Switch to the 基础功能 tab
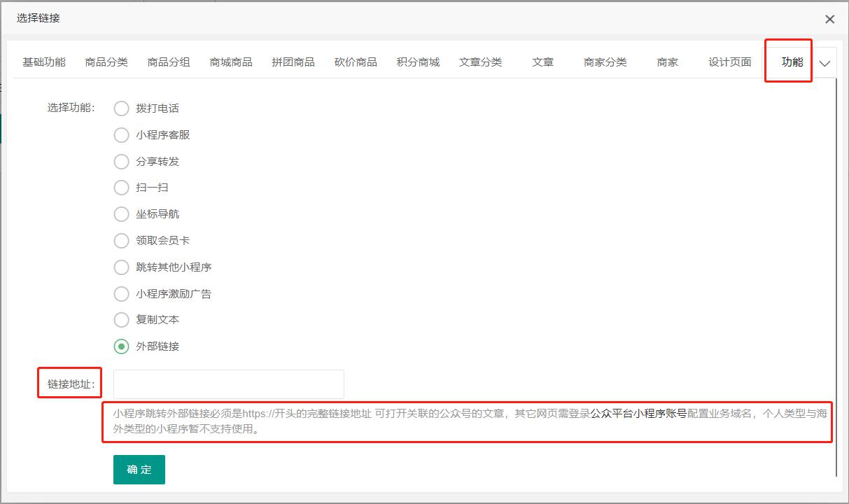The width and height of the screenshot is (849, 504). pyautogui.click(x=44, y=62)
